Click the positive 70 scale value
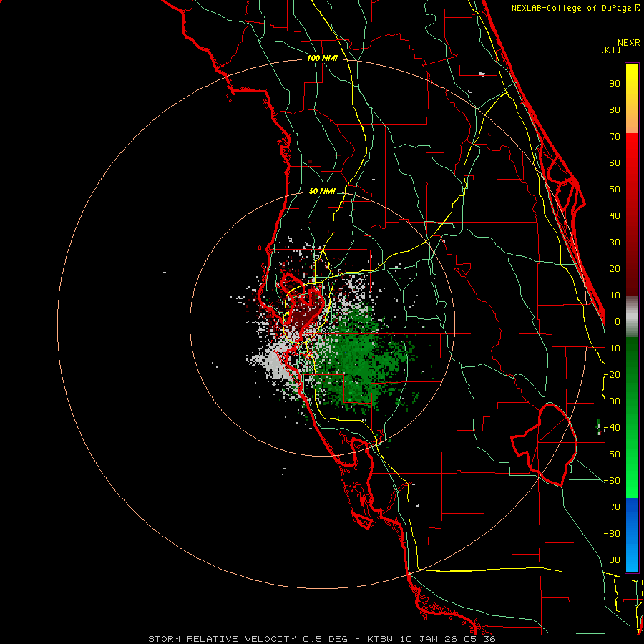 [x=615, y=137]
